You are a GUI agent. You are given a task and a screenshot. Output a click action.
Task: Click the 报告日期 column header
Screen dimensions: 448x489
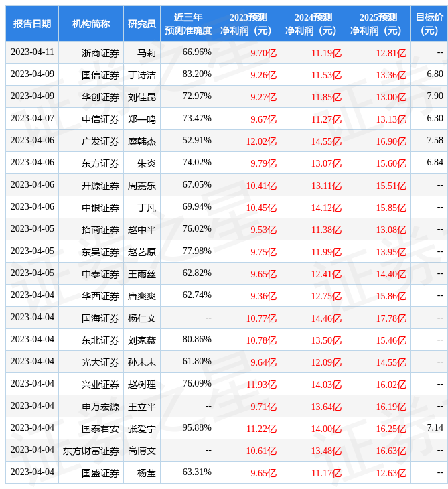point(31,23)
